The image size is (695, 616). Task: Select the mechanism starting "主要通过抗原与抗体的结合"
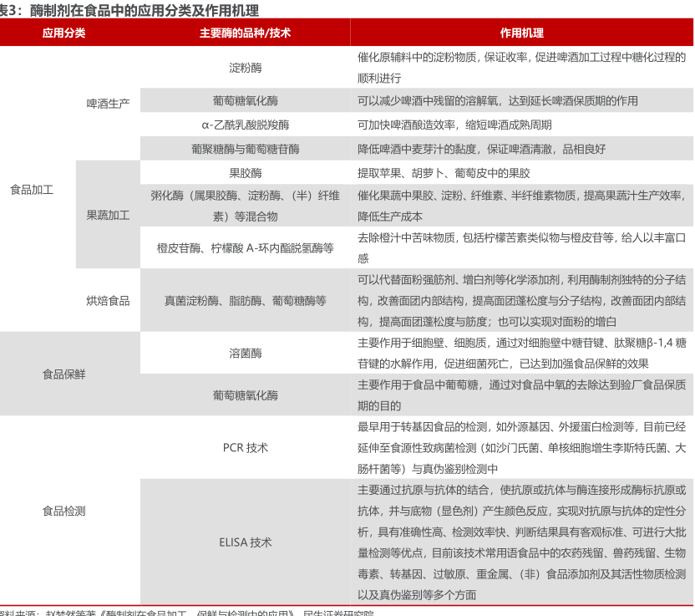point(522,542)
